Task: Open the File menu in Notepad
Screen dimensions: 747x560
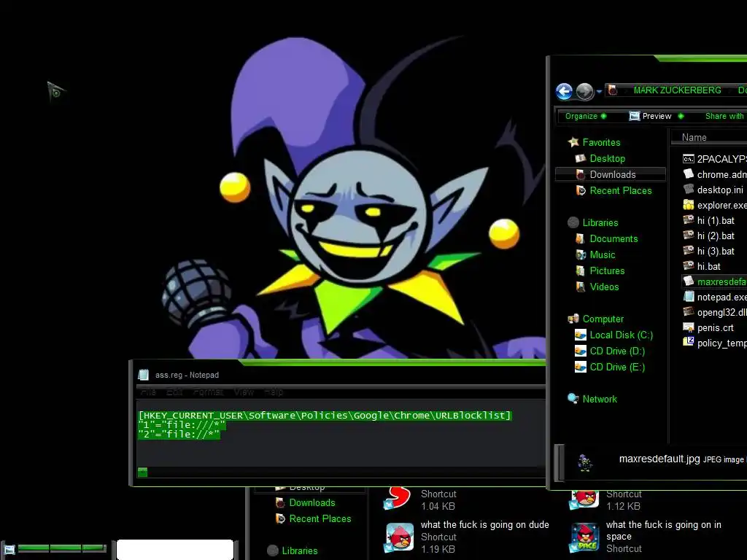Action: point(148,392)
